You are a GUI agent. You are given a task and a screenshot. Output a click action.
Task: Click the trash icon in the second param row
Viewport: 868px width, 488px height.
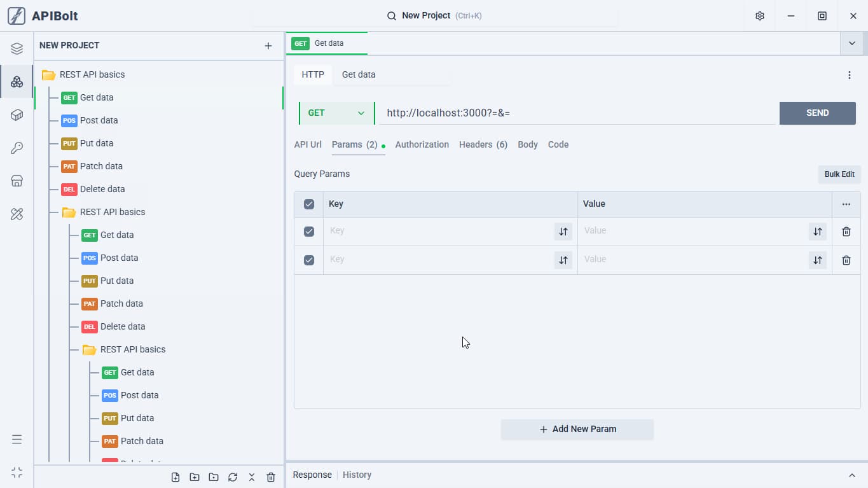[x=846, y=260]
